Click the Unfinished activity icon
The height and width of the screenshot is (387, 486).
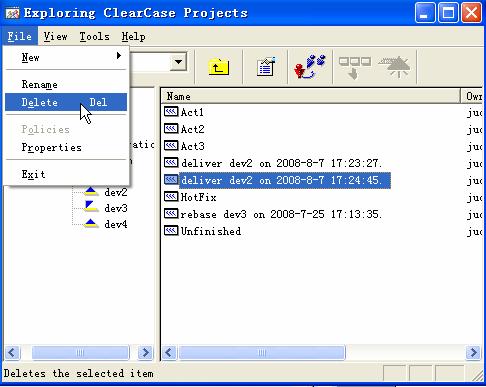pyautogui.click(x=171, y=231)
